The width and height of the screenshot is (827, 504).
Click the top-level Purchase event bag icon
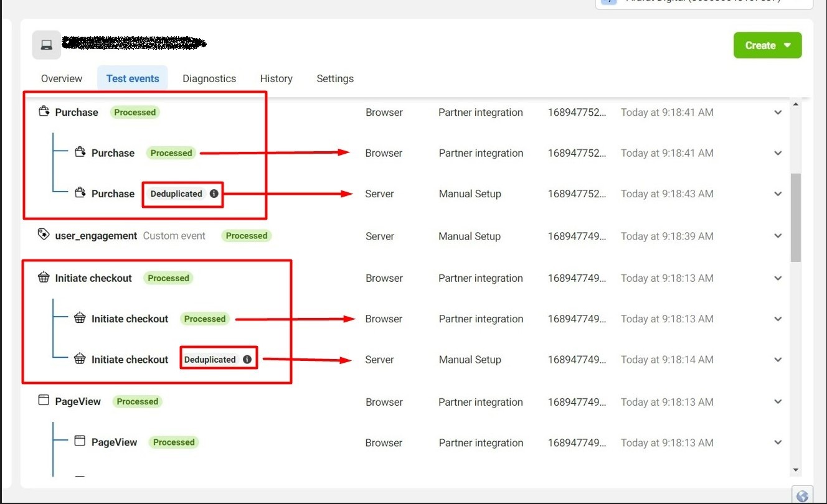44,112
